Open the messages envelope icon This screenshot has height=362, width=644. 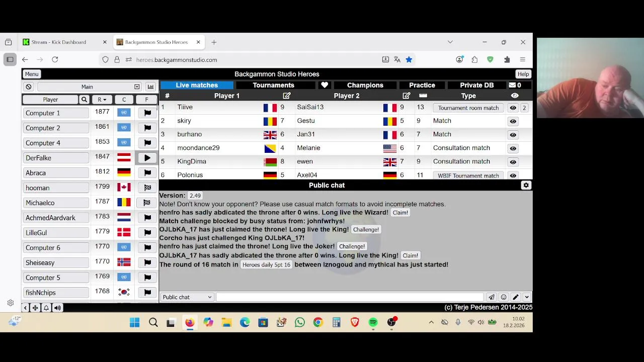[x=512, y=85]
